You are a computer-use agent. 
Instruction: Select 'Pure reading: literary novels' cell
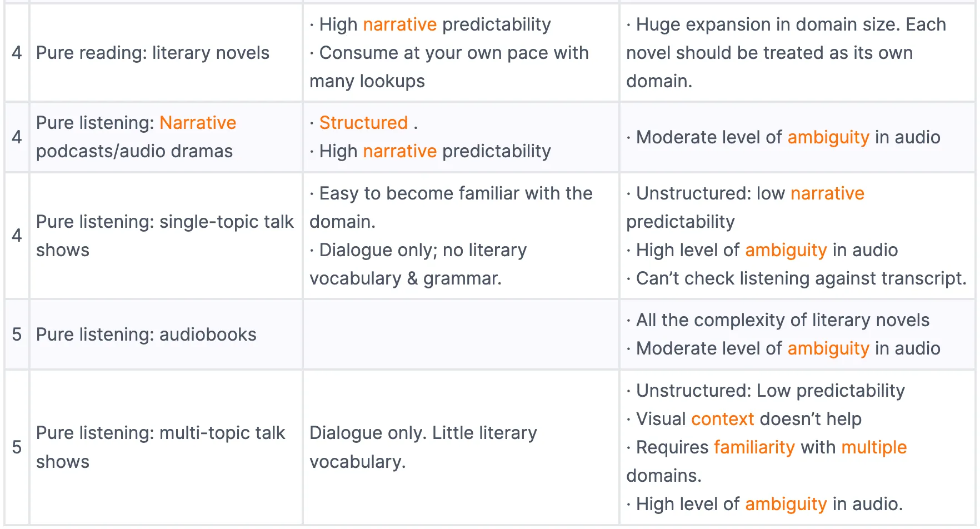(x=166, y=53)
